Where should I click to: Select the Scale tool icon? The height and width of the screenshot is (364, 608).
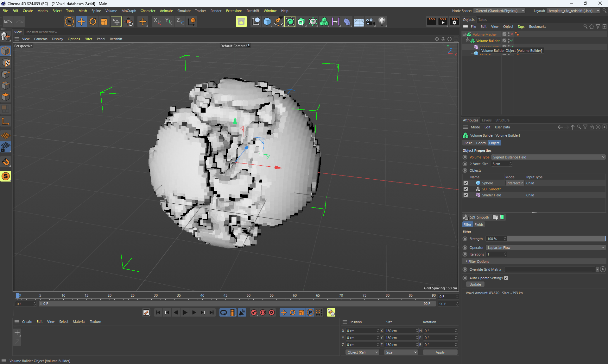click(x=104, y=22)
